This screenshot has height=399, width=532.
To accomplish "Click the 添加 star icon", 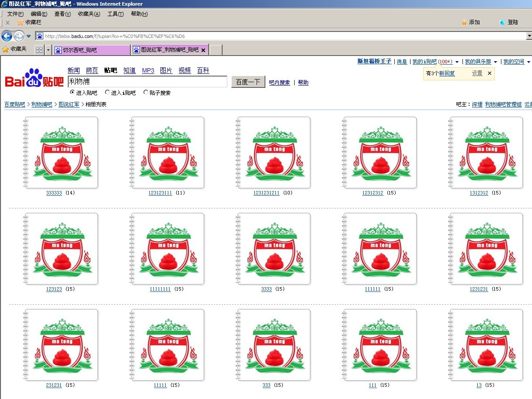I will (464, 22).
